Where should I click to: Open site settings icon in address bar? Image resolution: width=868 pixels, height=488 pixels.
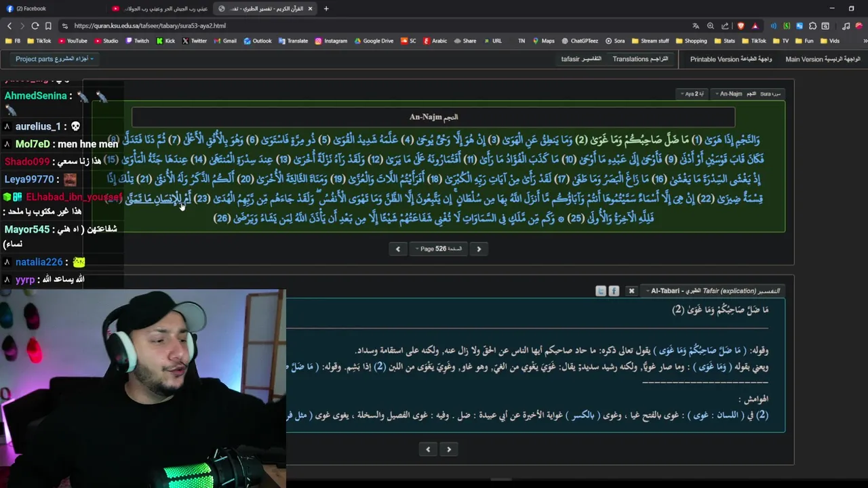click(64, 26)
